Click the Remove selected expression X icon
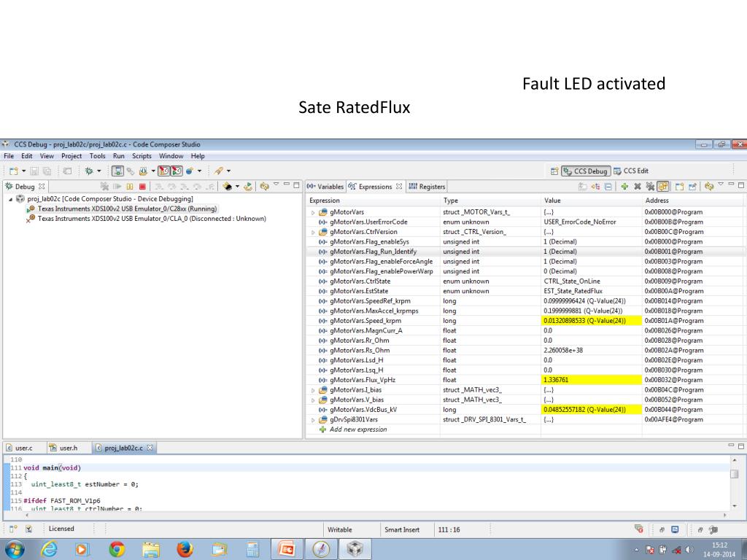Screen dimensions: 747x560 point(637,186)
